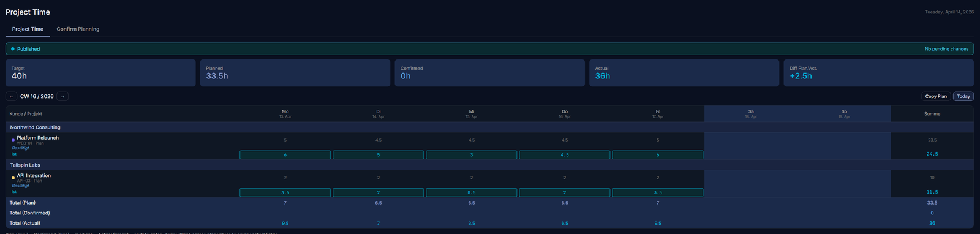The height and width of the screenshot is (234, 980).
Task: Select the Project Time tab
Action: click(x=28, y=29)
